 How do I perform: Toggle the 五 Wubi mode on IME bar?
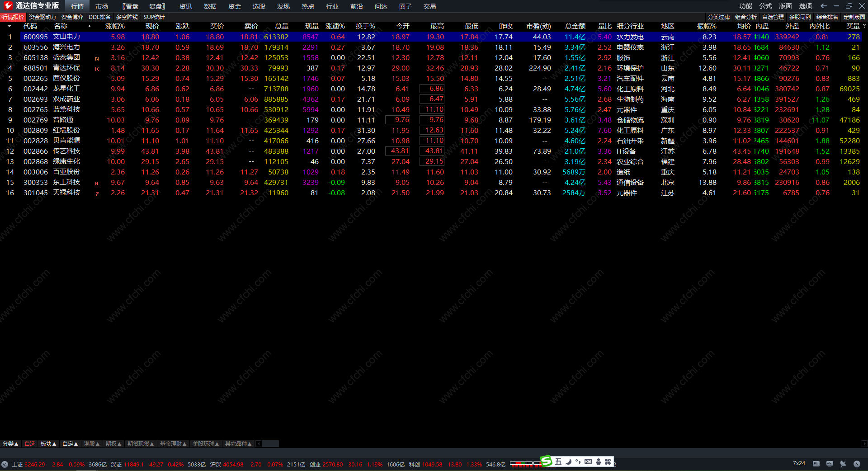[558, 462]
